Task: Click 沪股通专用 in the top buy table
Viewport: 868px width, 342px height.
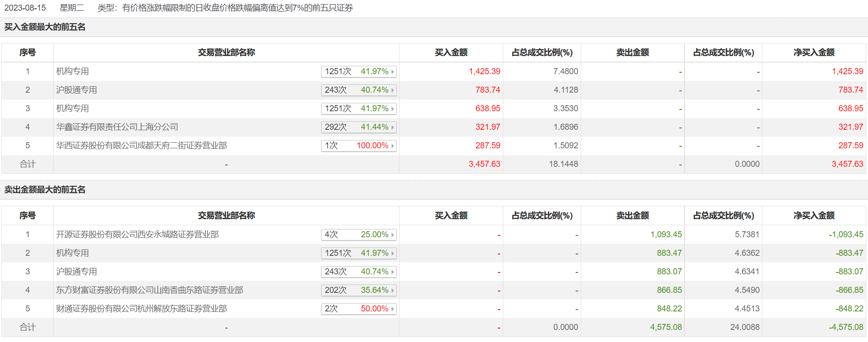Action: 76,90
